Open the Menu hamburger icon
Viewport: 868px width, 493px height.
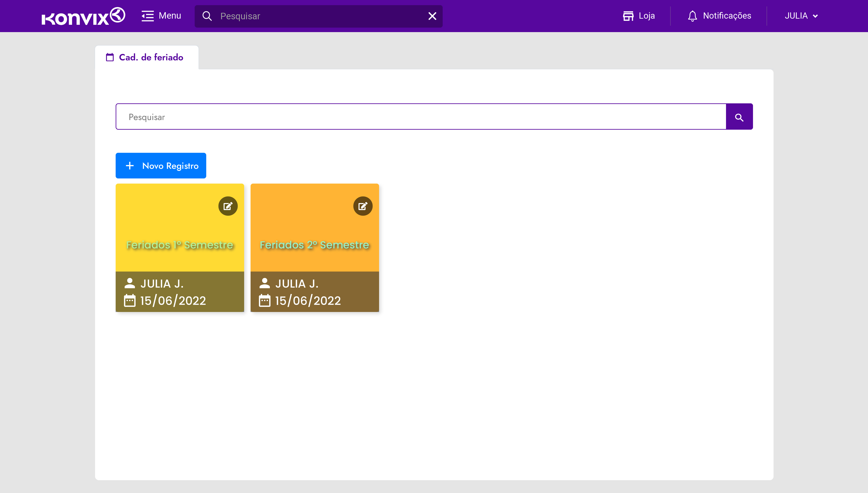[148, 16]
